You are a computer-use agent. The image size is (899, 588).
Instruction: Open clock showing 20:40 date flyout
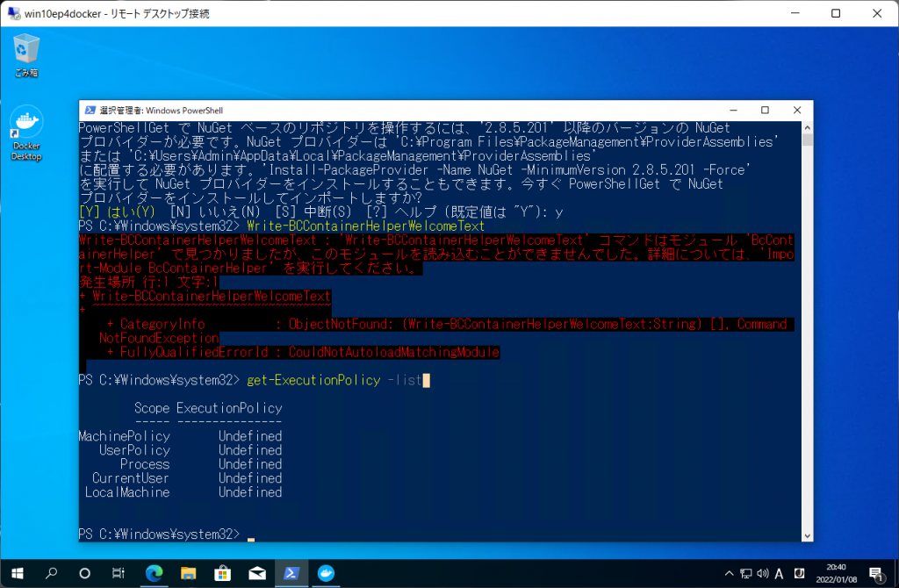click(836, 573)
